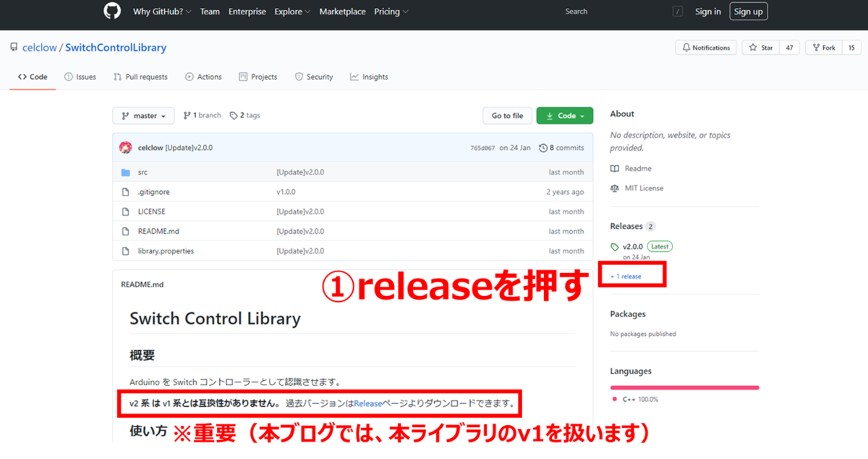
Task: Click the + 1 release link
Action: tap(626, 276)
